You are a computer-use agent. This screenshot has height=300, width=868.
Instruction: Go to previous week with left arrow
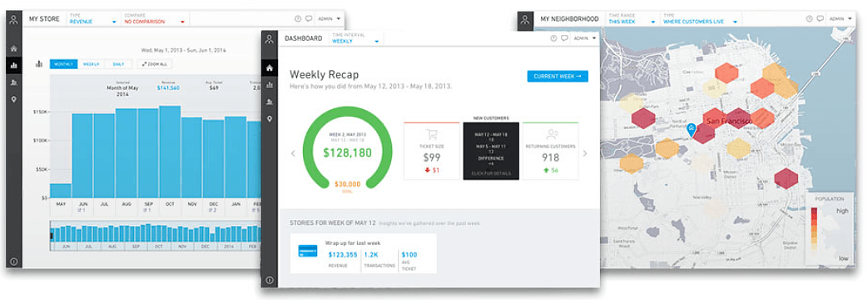tap(294, 153)
